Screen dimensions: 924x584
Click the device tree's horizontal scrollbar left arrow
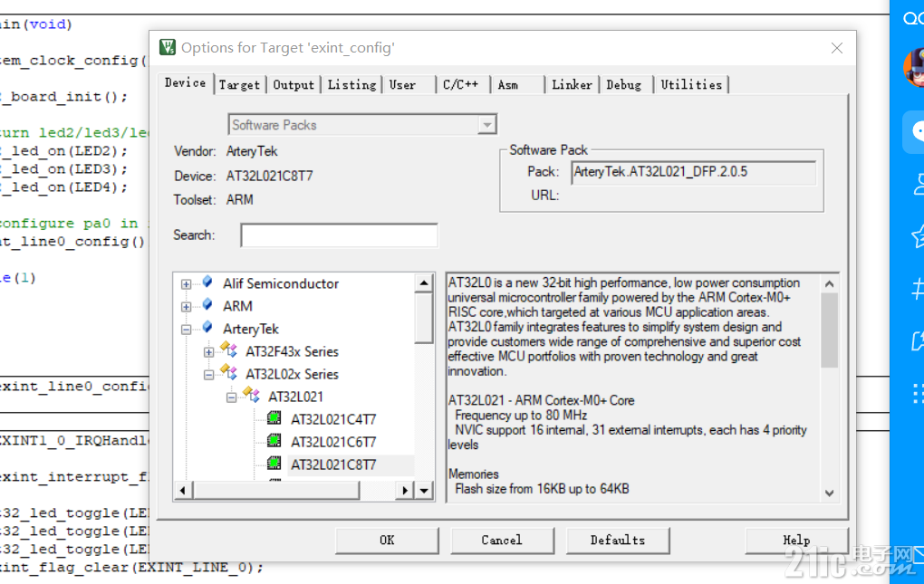coord(183,491)
